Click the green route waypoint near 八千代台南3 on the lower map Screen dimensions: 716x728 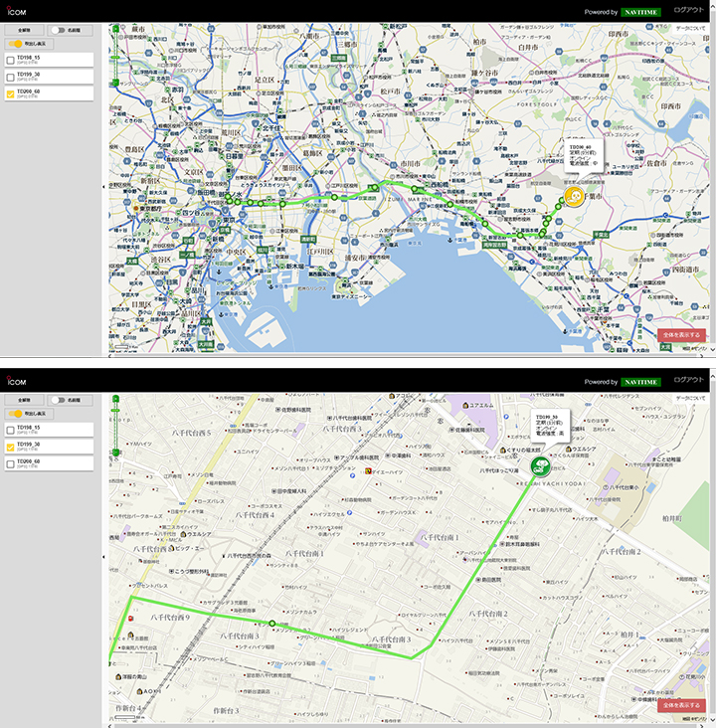click(271, 625)
